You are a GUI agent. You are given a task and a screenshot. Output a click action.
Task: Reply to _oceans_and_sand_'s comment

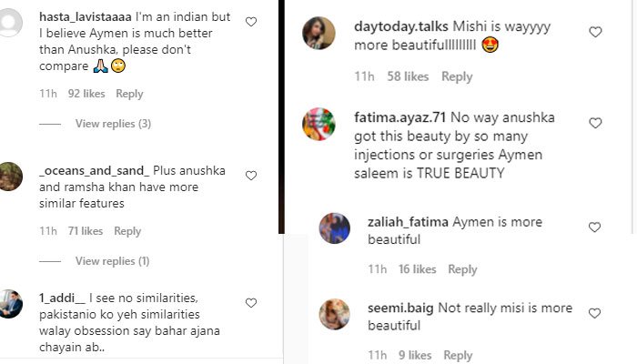127,231
